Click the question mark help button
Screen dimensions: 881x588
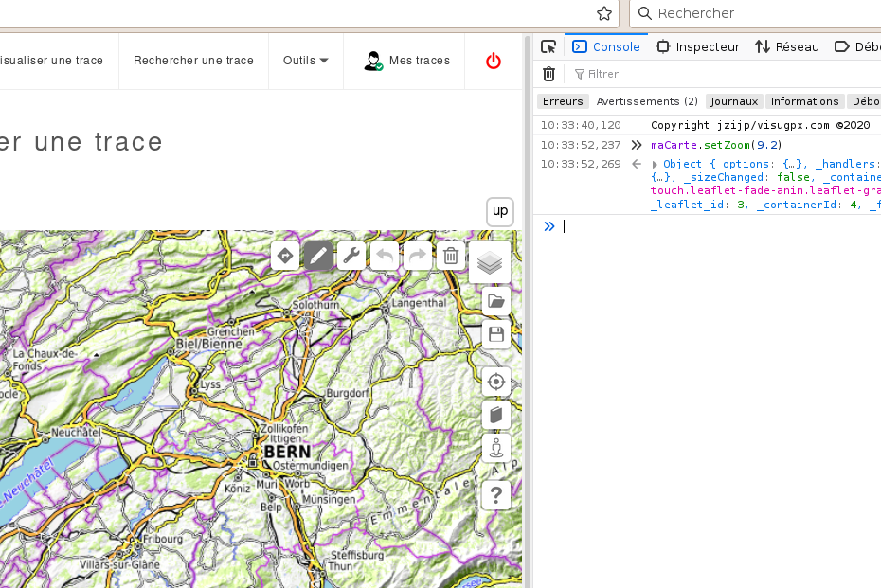495,494
